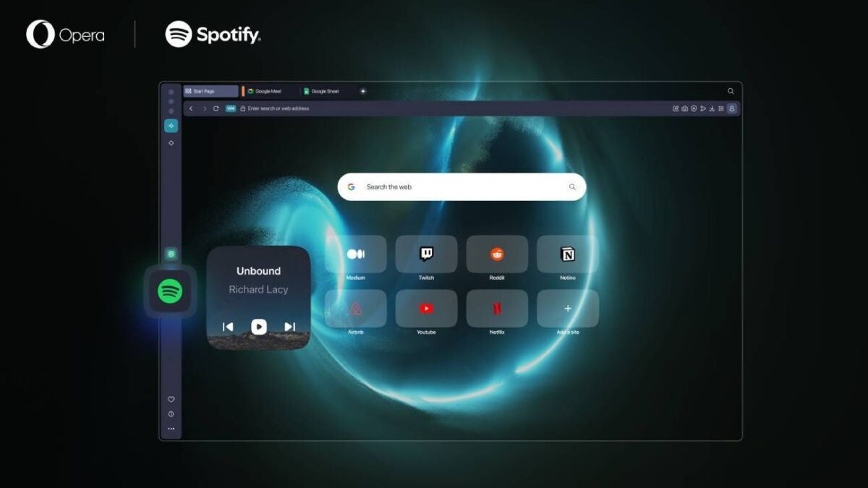Expand the sidebar three-dots menu
Image resolution: width=868 pixels, height=488 pixels.
tap(171, 429)
